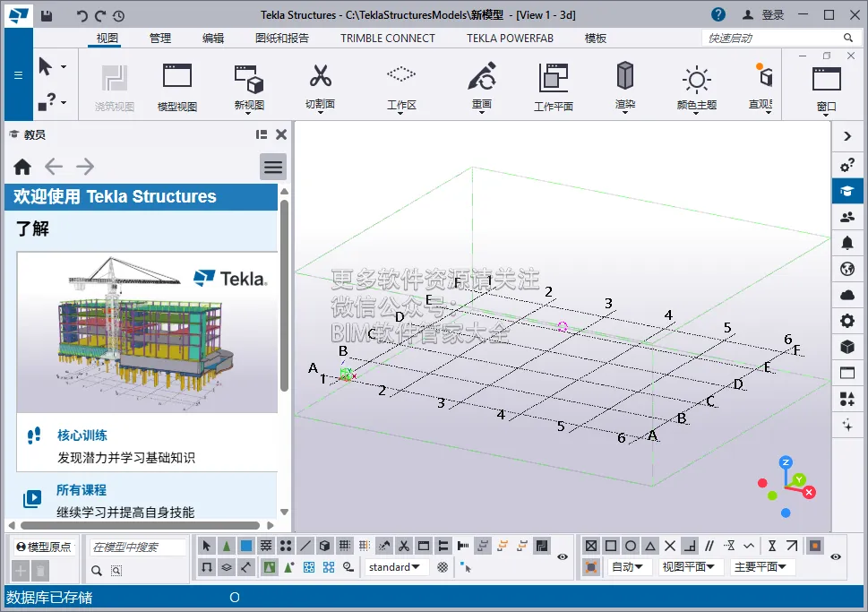The height and width of the screenshot is (612, 868).
Task: Click the scissors icon in selection toolbar
Action: click(404, 546)
